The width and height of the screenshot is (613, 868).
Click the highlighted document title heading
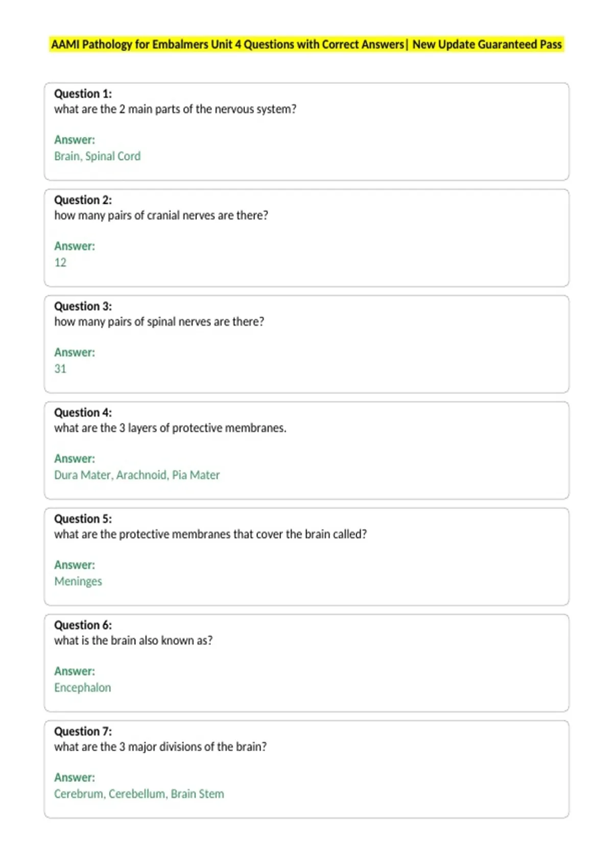point(306,44)
